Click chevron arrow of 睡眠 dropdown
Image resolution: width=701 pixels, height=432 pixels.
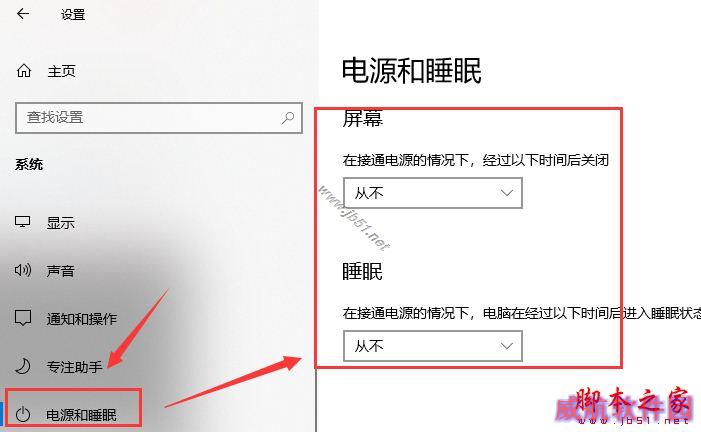click(x=507, y=346)
